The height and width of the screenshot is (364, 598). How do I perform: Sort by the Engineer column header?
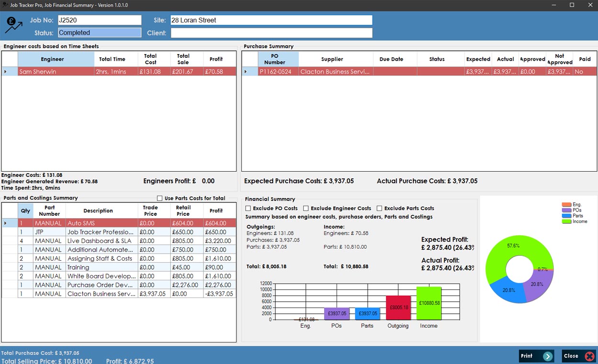tap(56, 59)
